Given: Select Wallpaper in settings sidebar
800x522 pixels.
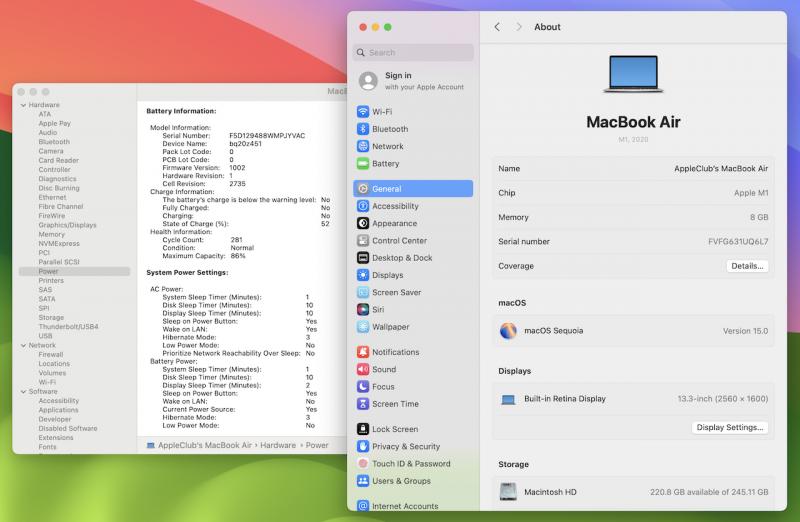Looking at the screenshot, I should click(390, 327).
